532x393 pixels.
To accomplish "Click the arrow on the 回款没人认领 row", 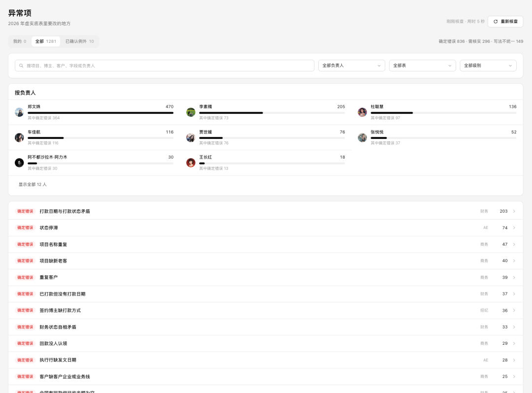I will pos(514,343).
